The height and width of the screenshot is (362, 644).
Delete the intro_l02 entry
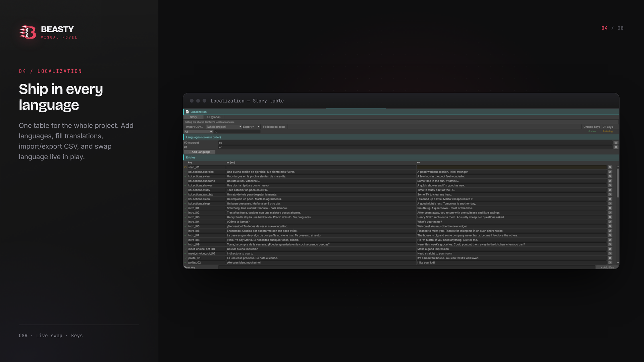(x=610, y=213)
